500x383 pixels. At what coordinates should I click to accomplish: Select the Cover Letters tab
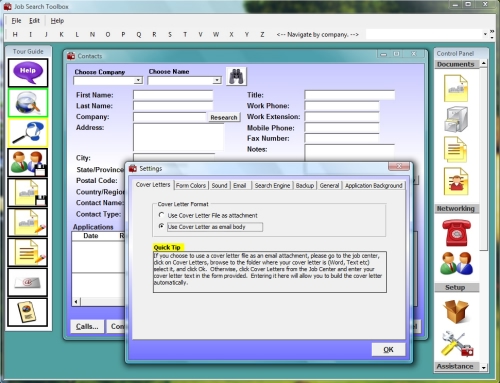153,185
